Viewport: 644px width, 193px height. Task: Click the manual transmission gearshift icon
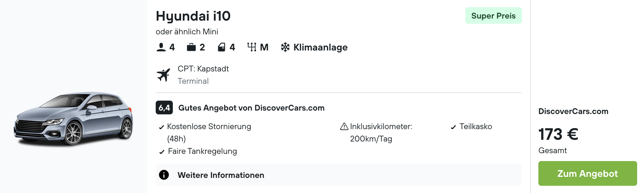click(252, 47)
